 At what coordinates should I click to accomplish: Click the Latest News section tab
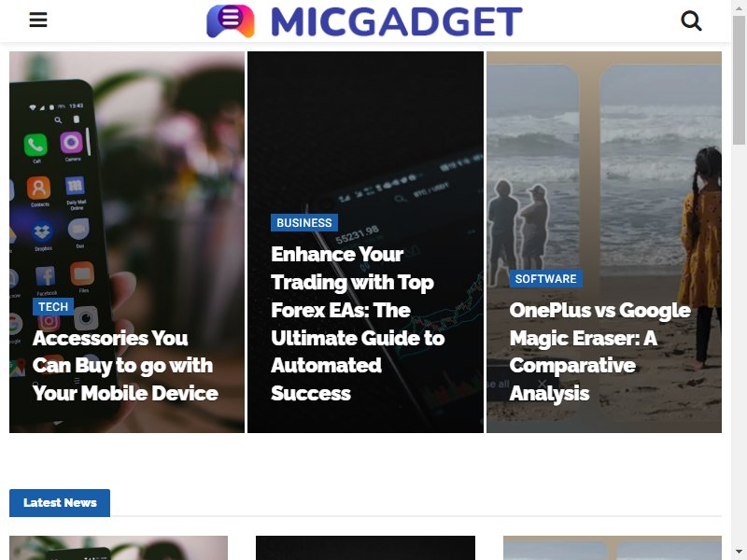[x=60, y=503]
